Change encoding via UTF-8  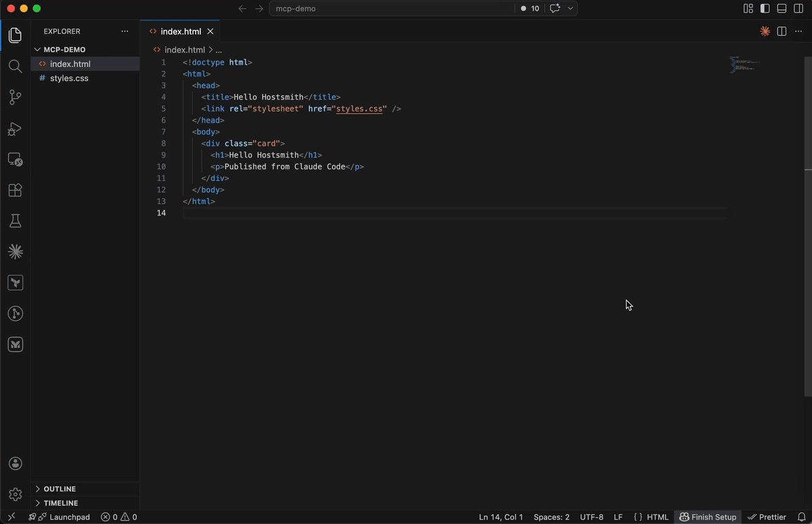point(591,517)
